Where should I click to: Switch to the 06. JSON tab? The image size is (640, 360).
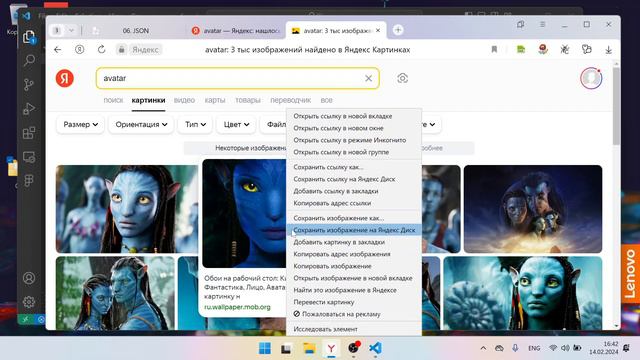tap(136, 31)
